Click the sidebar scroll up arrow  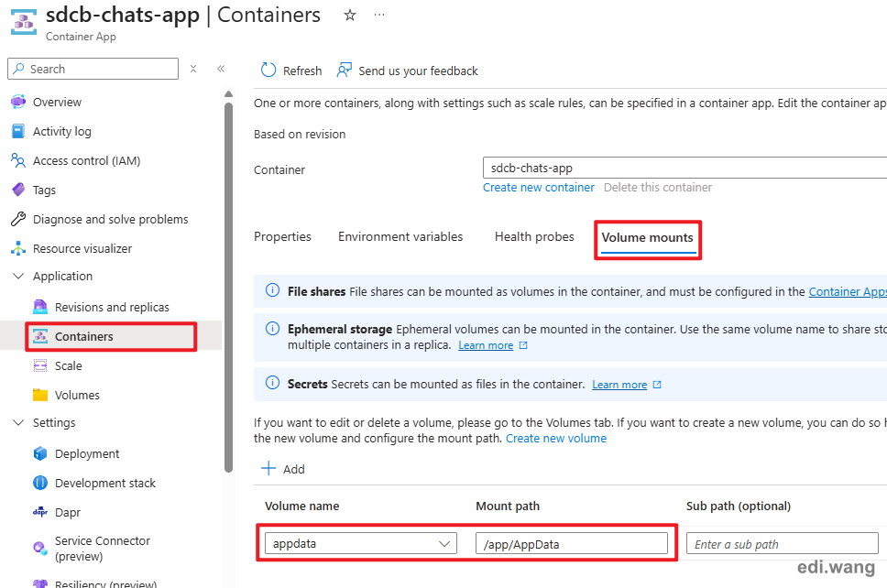click(x=228, y=93)
